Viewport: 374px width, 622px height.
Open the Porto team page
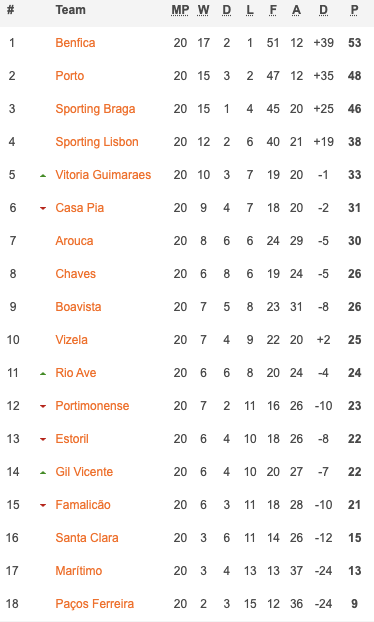tap(69, 76)
